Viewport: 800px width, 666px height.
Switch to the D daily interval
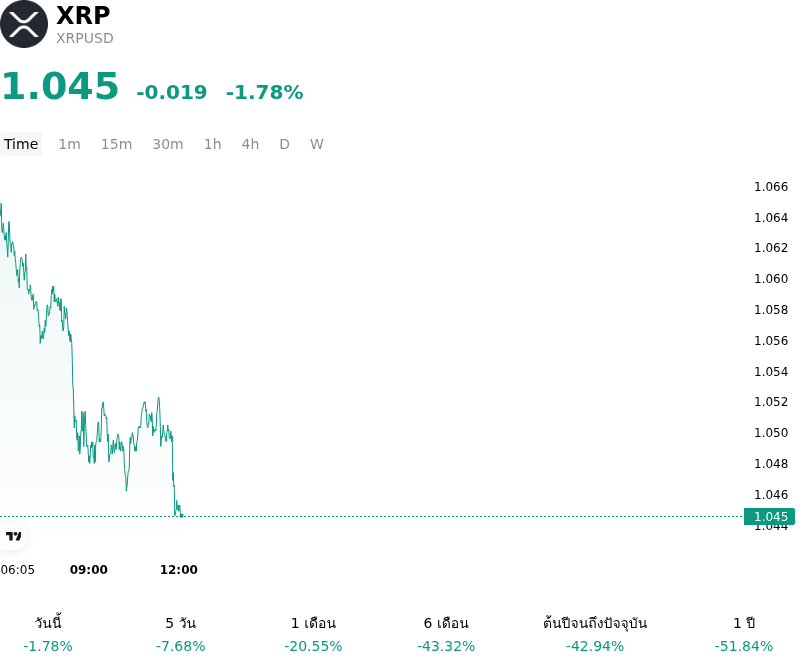tap(285, 144)
